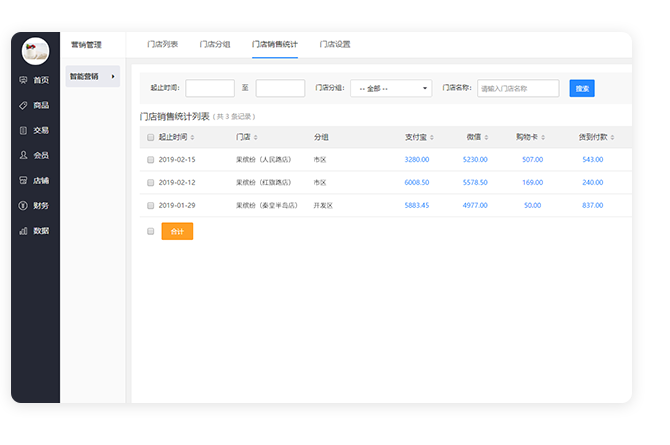Image resolution: width=670 pixels, height=445 pixels.
Task: Open 货到付款 amount 543.00 link
Action: tap(593, 159)
